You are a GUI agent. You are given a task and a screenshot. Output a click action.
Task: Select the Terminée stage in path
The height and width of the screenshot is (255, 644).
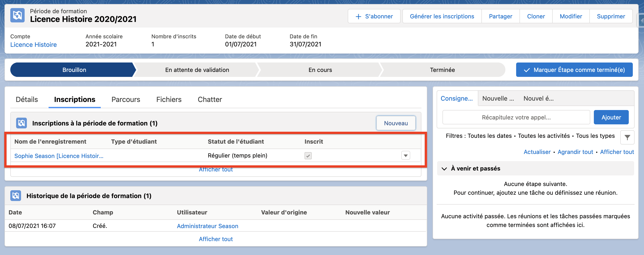(x=442, y=70)
